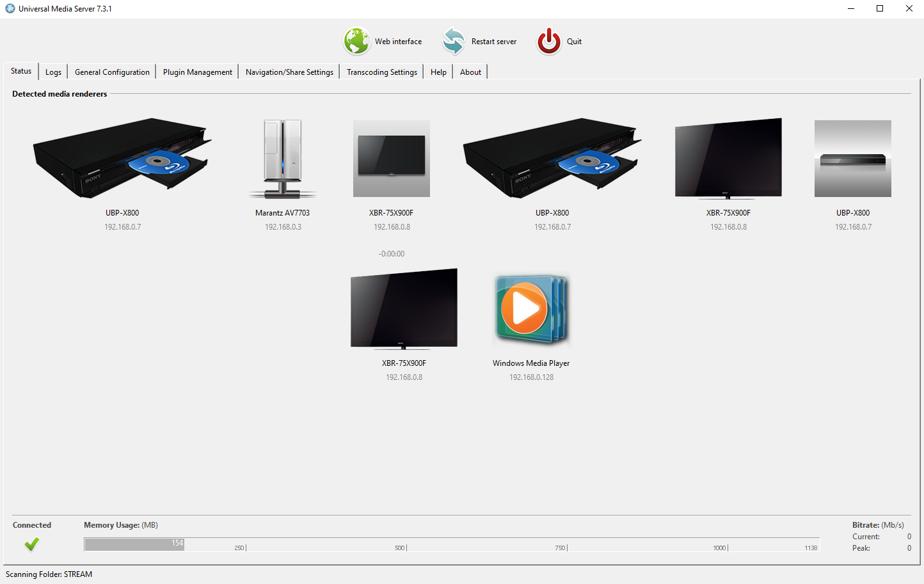Viewport: 924px width, 584px height.
Task: Open the Web interface globe button
Action: tap(356, 41)
